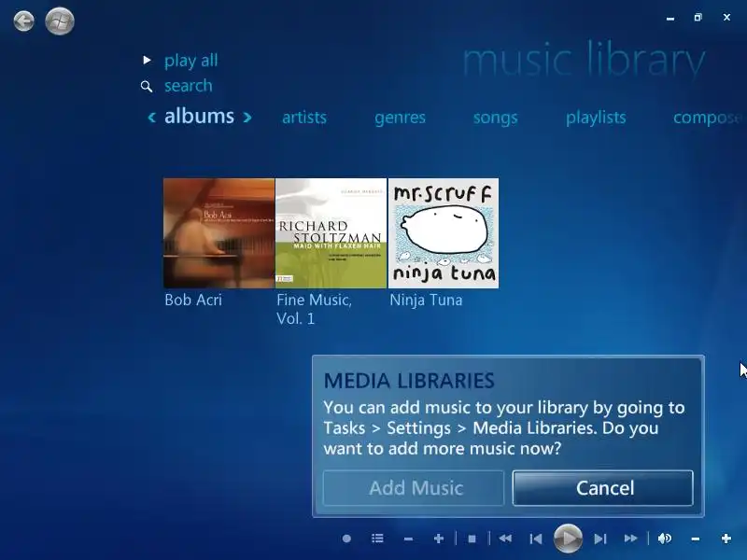Click channel down minus button
Viewport: 747px width, 560px height.
click(408, 539)
